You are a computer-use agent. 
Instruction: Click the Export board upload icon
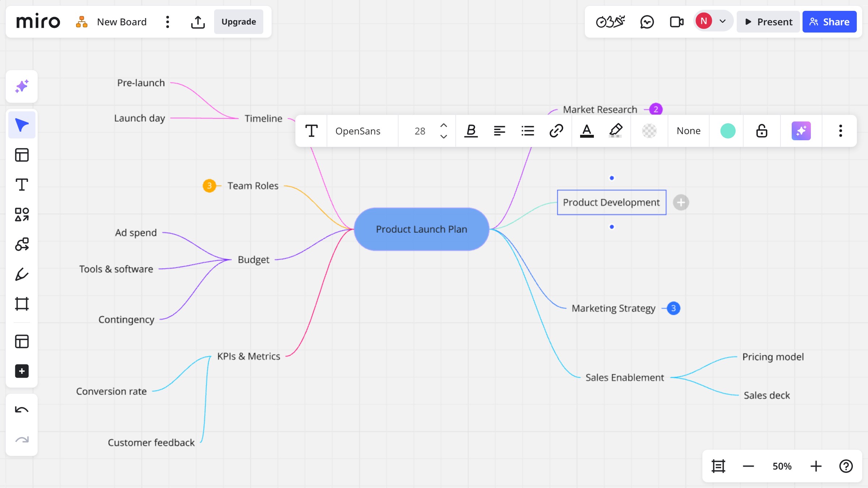[198, 22]
